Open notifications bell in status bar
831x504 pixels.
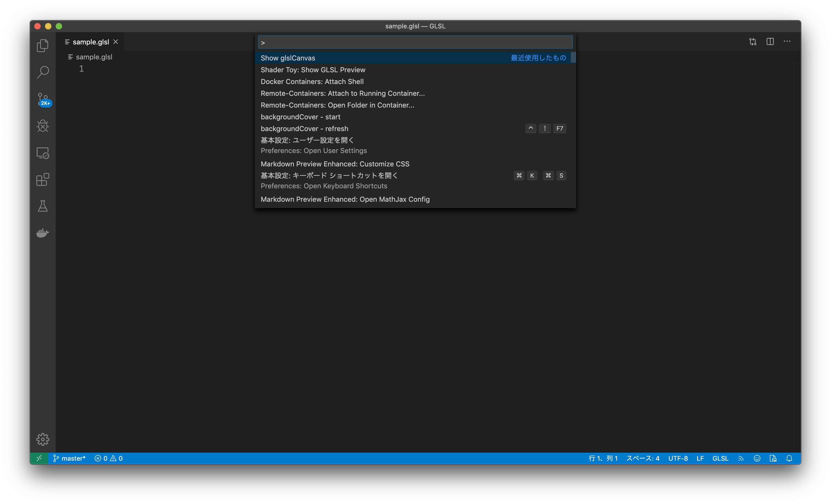point(789,459)
